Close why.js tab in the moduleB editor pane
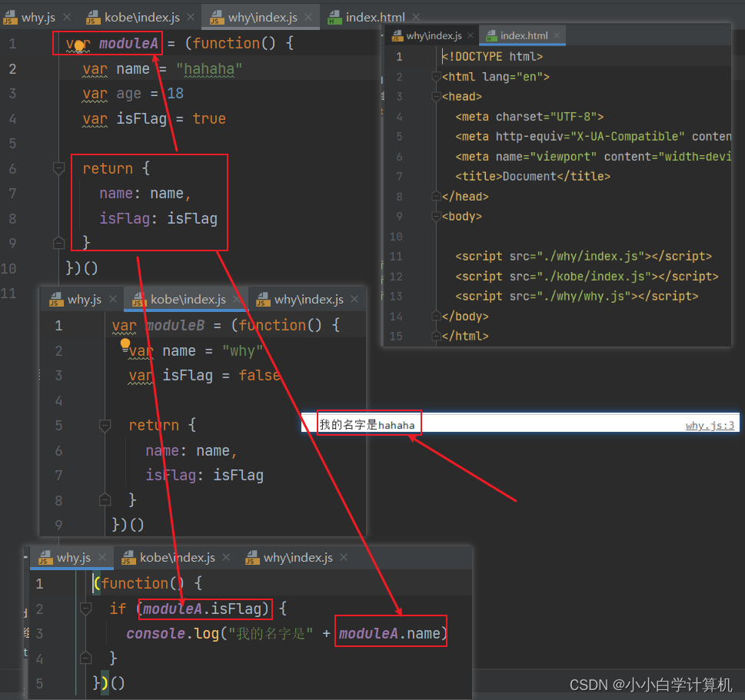The height and width of the screenshot is (700, 745). coord(113,299)
